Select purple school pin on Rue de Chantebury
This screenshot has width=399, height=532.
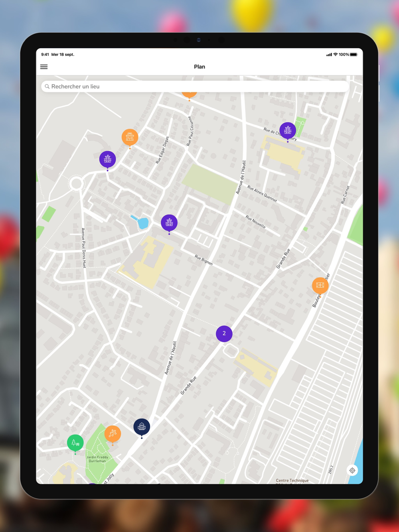[x=288, y=131]
